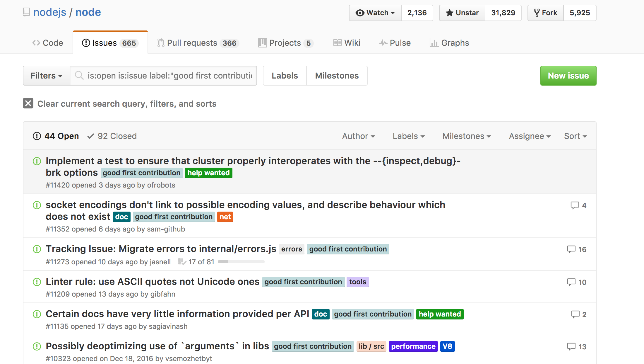This screenshot has width=644, height=364.
Task: Click the comment icon on the socket encodings issue
Action: [575, 205]
